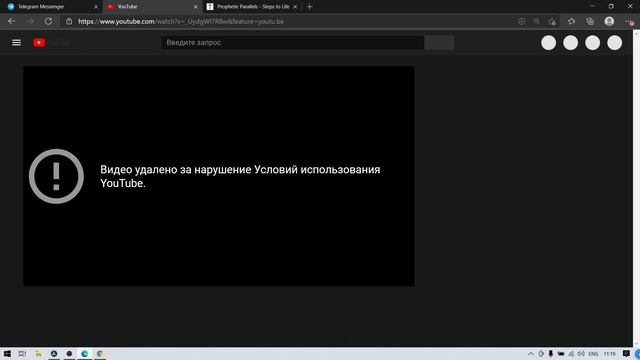Screen dimensions: 640x360
Task: View site information lock icon
Action: [69, 22]
